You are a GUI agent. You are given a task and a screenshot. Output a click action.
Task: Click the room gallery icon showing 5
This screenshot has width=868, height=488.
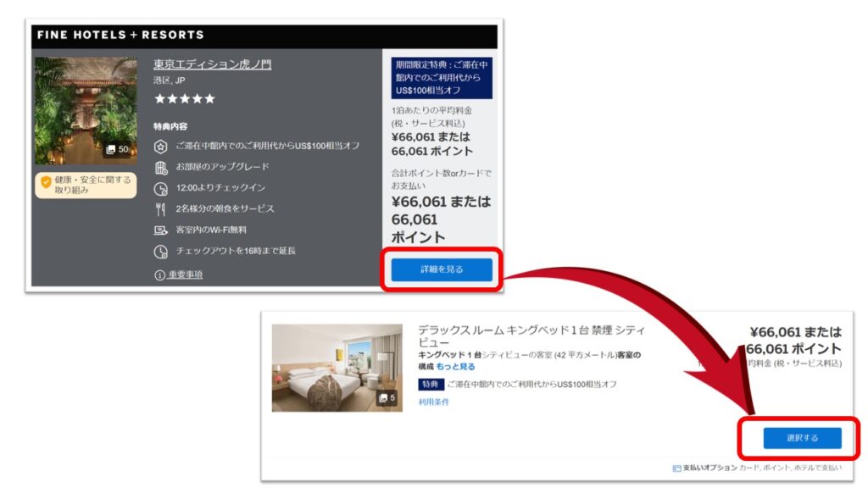pyautogui.click(x=387, y=398)
